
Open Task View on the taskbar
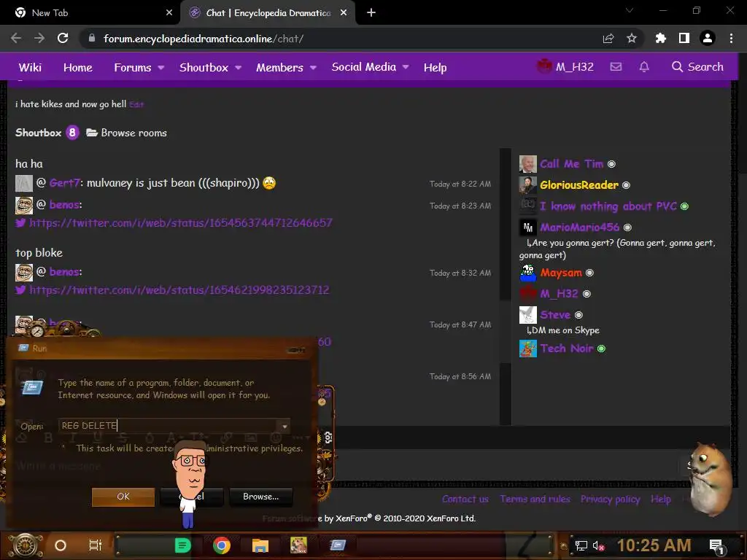[96, 545]
